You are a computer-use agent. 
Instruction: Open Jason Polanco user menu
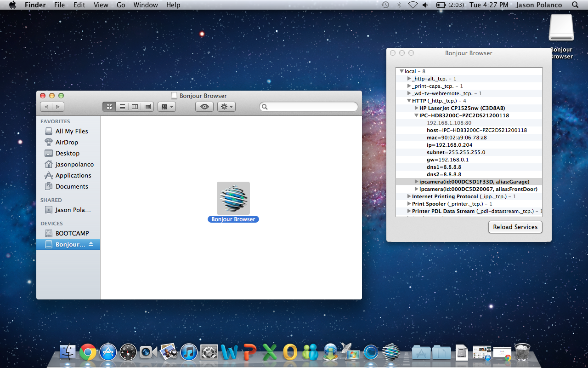coord(539,5)
